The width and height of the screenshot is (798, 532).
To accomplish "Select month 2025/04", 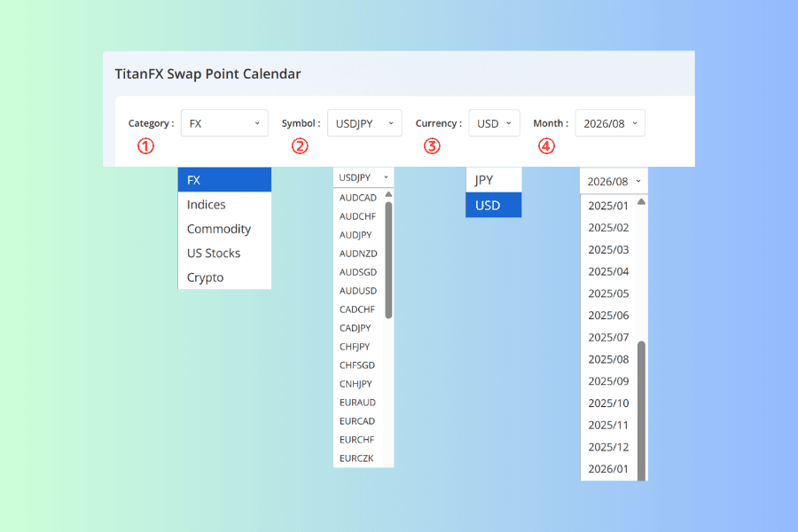I will [608, 271].
